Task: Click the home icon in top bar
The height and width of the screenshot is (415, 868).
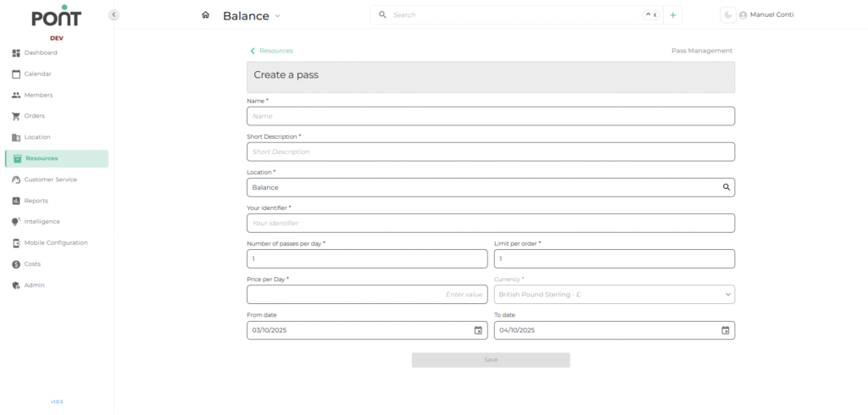Action: click(205, 15)
